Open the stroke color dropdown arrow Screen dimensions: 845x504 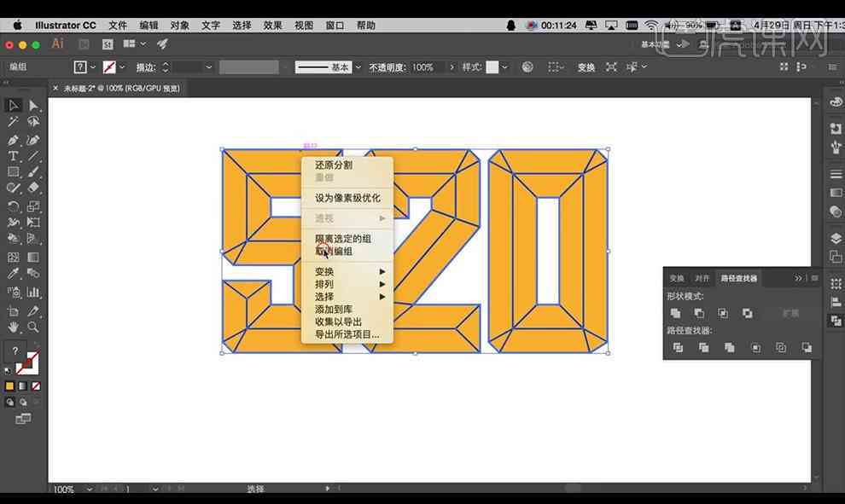click(x=122, y=67)
